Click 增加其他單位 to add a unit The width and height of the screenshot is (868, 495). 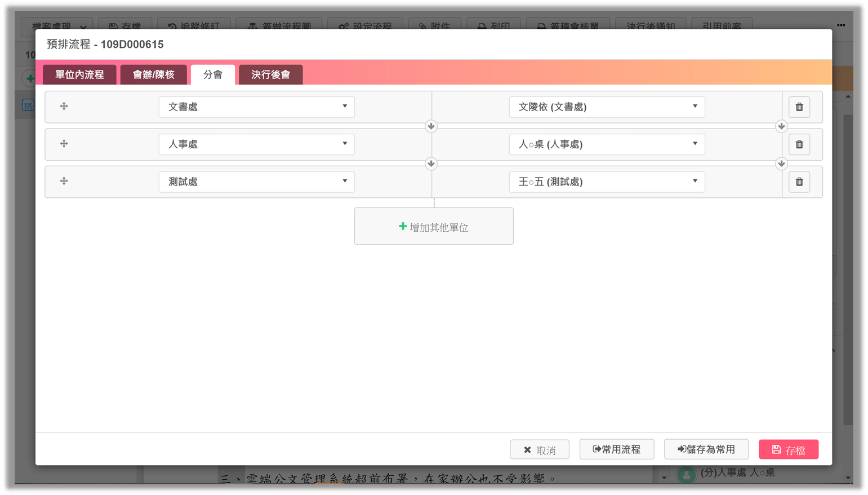pyautogui.click(x=434, y=227)
